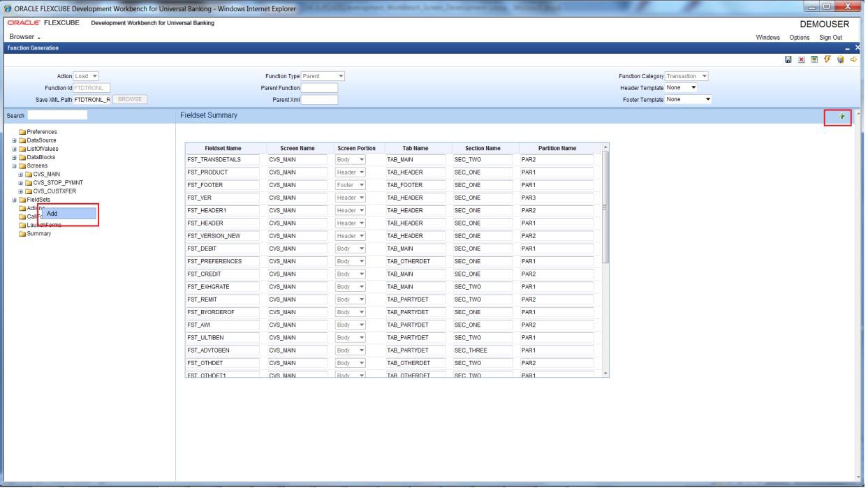Screen dimensions: 868x488
Task: Click the FST_ULTIBEN fieldset name cell
Action: [x=222, y=336]
